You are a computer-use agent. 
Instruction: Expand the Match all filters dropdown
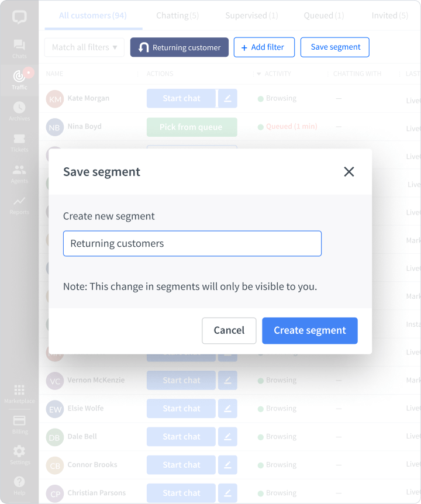click(84, 47)
